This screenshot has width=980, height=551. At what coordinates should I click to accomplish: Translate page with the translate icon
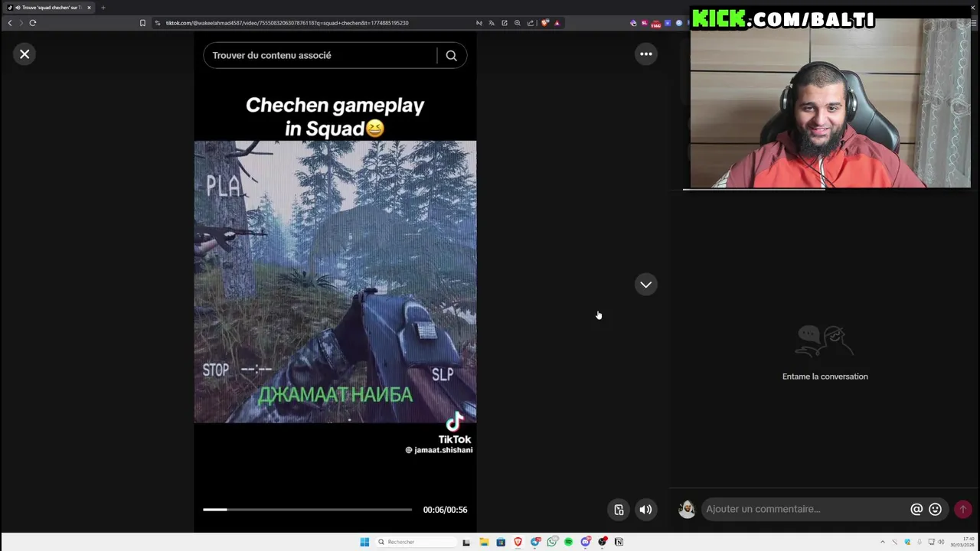tap(492, 23)
